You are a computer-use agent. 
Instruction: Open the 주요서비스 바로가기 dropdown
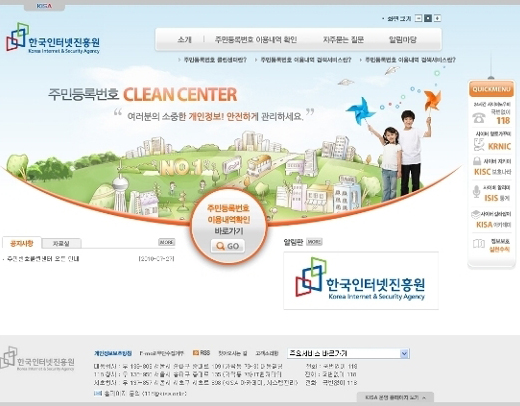point(348,353)
